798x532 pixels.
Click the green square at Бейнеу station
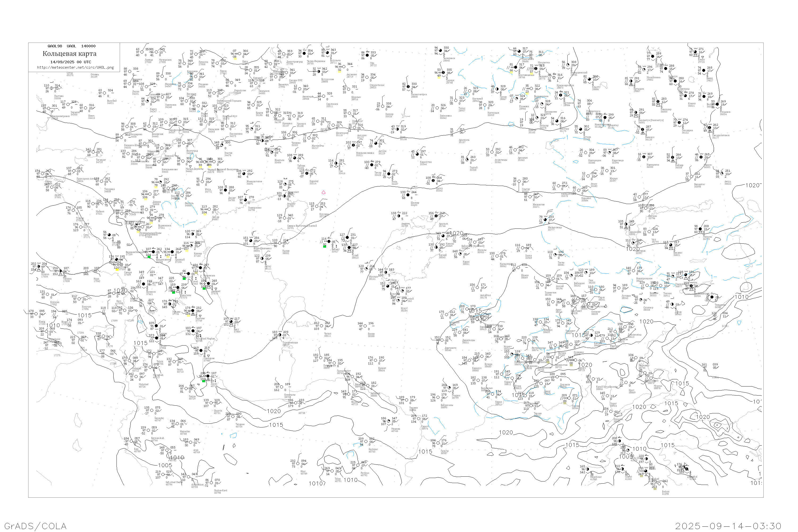pyautogui.click(x=325, y=247)
